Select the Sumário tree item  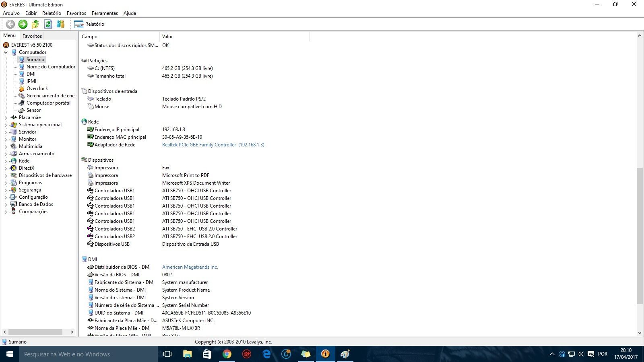pyautogui.click(x=35, y=60)
